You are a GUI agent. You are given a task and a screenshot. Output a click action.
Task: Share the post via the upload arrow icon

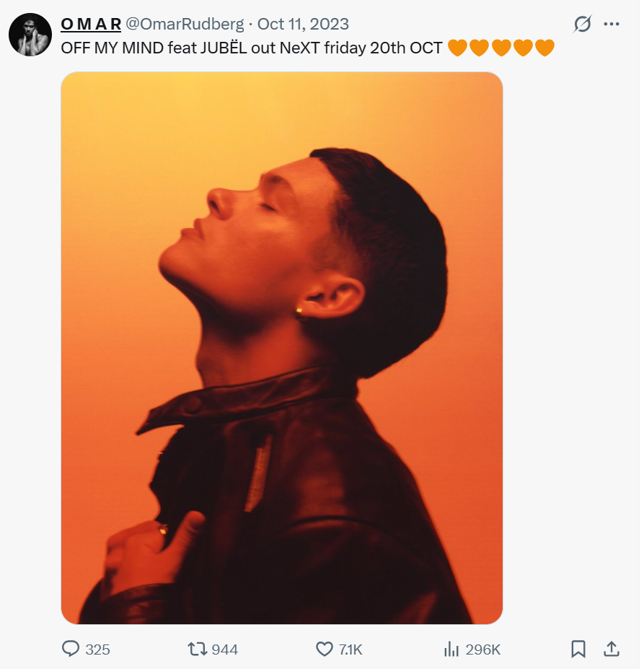coord(612,650)
